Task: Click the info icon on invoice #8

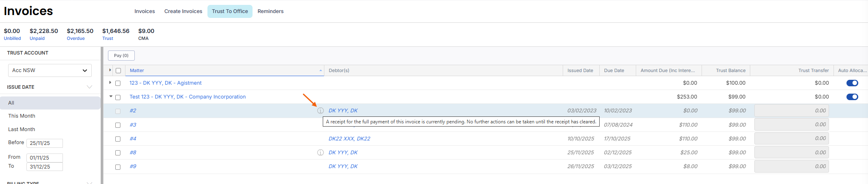Action: 320,153
